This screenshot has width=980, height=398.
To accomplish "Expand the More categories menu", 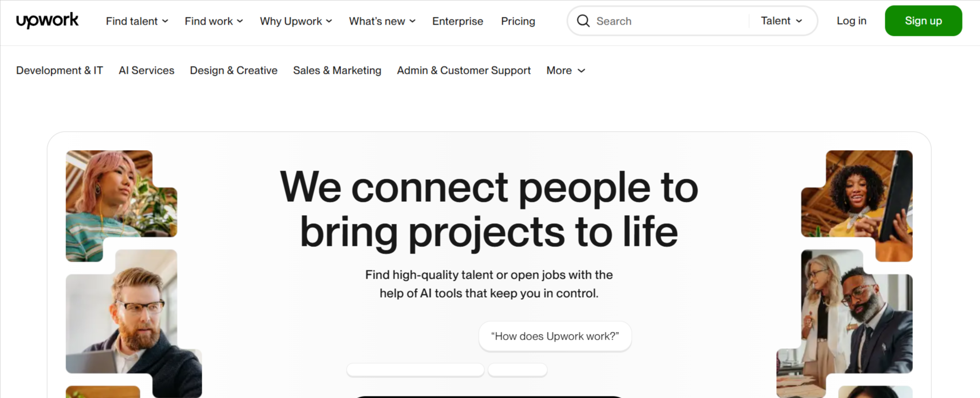I will pos(565,70).
